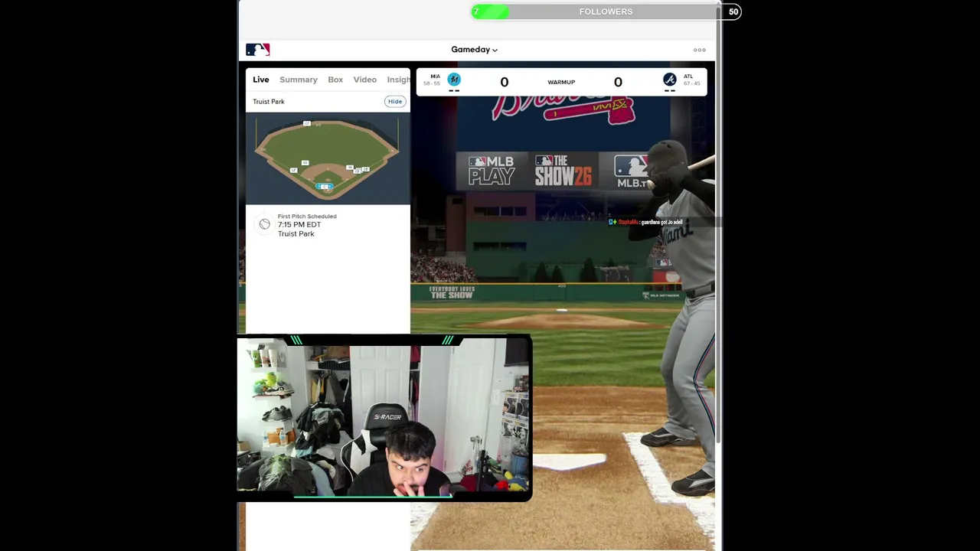Screen dimensions: 980x551
Task: Open the Video tab
Action: click(365, 80)
